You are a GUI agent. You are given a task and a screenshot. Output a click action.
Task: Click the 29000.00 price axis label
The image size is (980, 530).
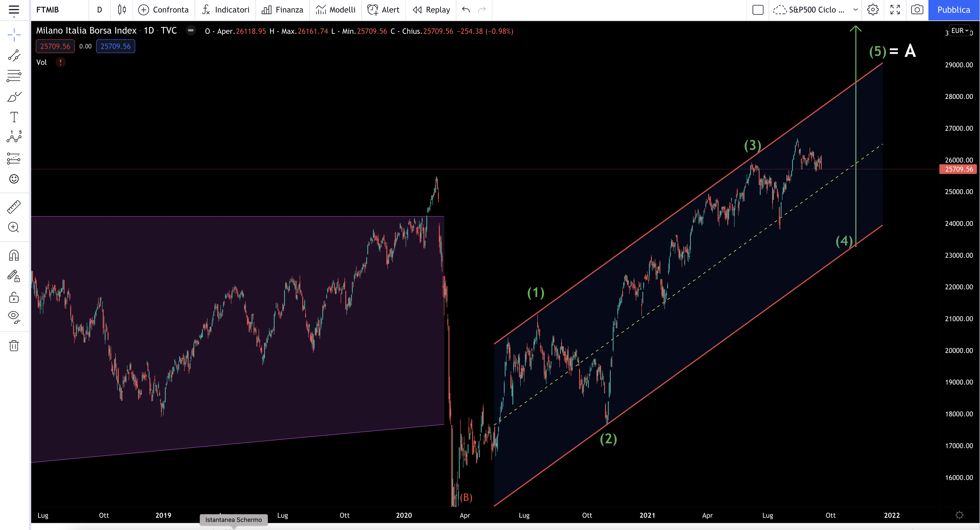click(959, 65)
